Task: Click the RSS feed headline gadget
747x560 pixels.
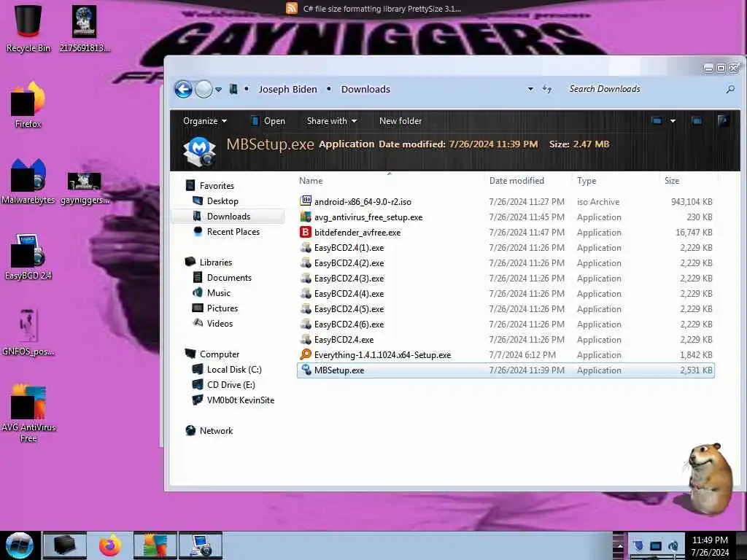Action: pos(374,9)
